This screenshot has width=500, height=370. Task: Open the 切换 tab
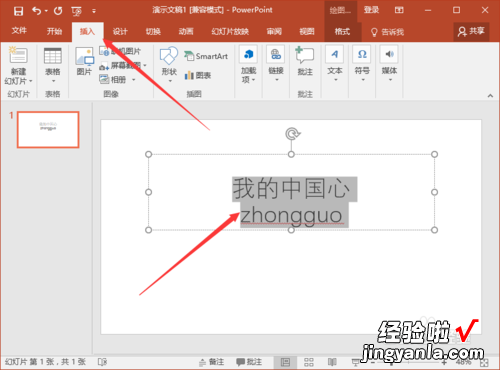coord(153,32)
